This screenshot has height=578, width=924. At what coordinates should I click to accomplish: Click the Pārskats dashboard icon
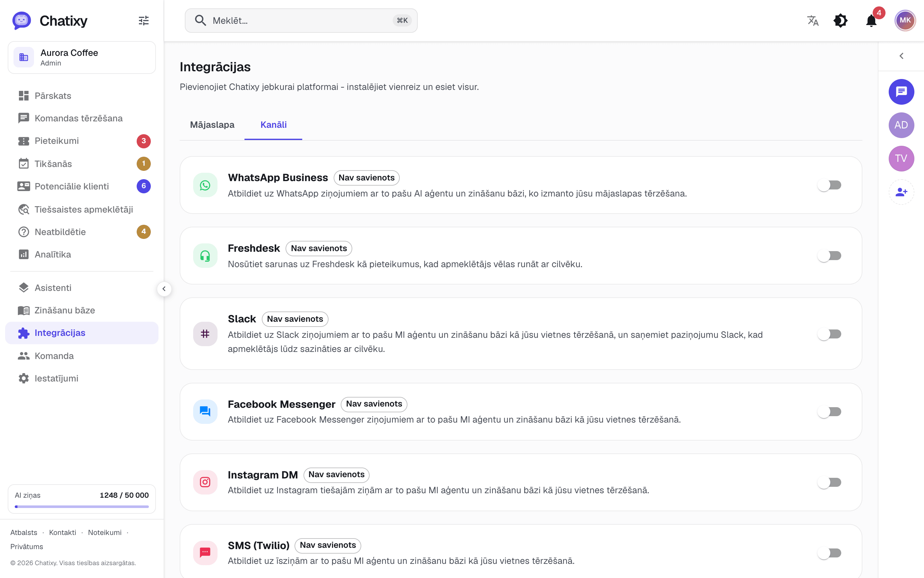click(x=24, y=96)
